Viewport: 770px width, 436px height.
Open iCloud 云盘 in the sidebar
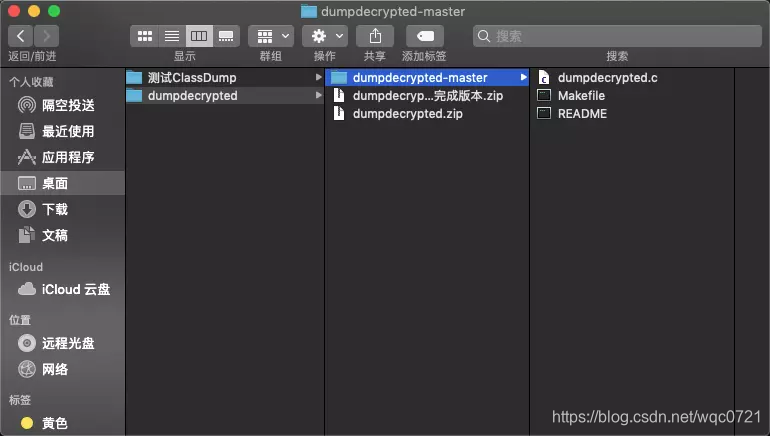(63, 289)
